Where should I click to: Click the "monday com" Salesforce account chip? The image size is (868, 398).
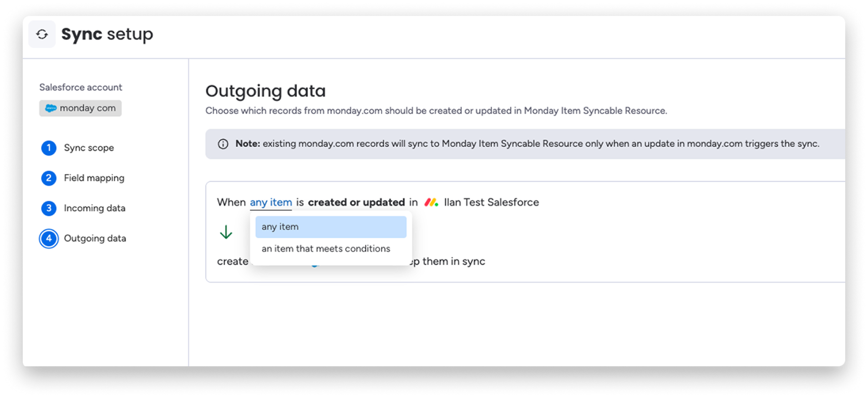[81, 108]
